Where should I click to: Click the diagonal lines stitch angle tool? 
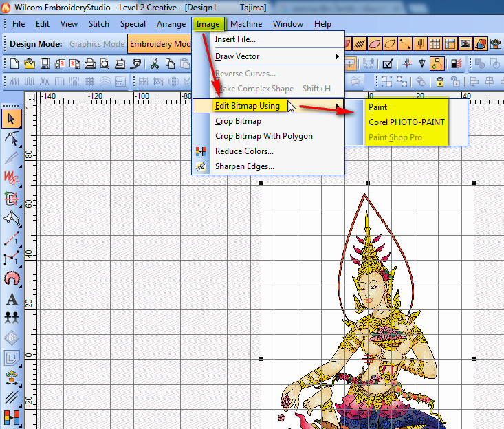click(12, 397)
